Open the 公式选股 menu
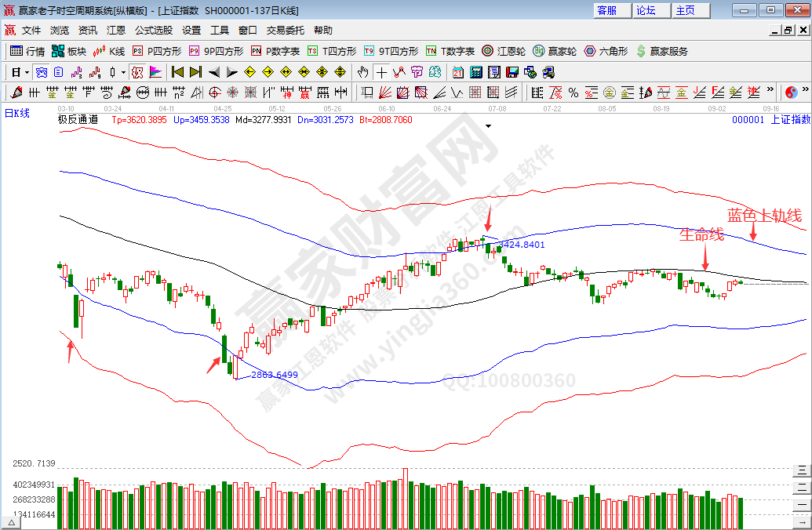The width and height of the screenshot is (812, 530). coord(154,31)
